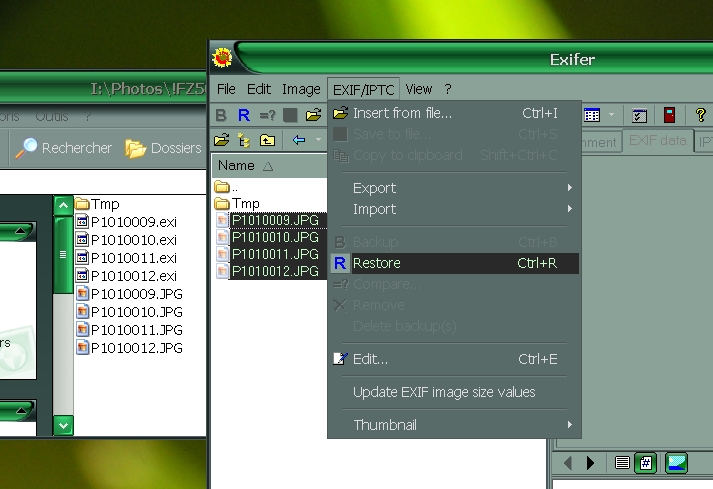713x489 pixels.
Task: Toggle the text list display button
Action: pos(622,462)
